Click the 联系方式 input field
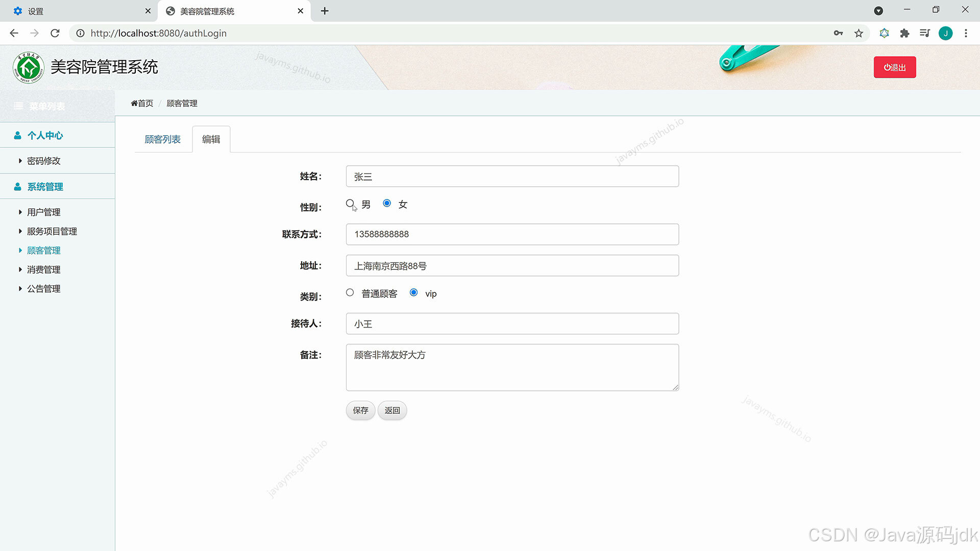The width and height of the screenshot is (980, 551). click(512, 234)
